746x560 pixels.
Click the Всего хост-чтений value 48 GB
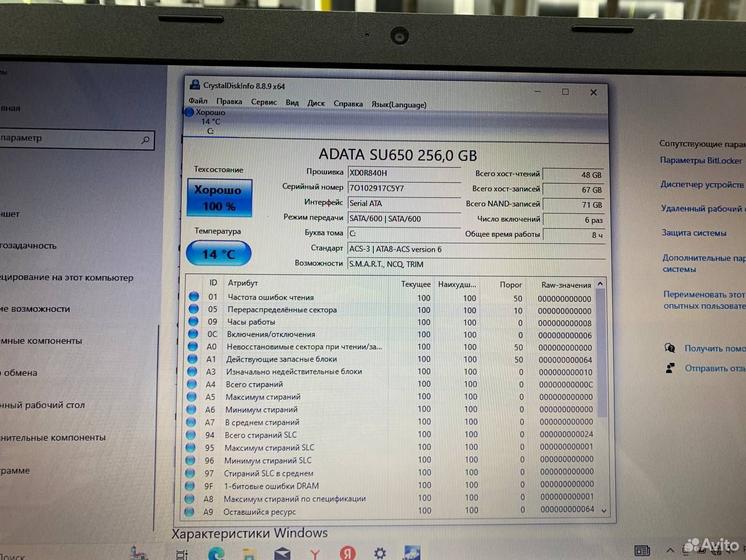573,175
